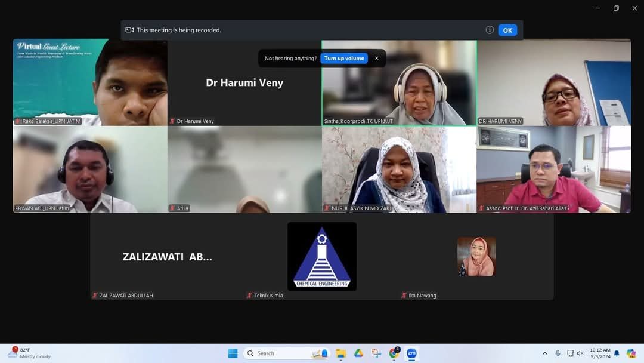Click OK on the recording notice
This screenshot has height=363, width=644.
tap(507, 30)
